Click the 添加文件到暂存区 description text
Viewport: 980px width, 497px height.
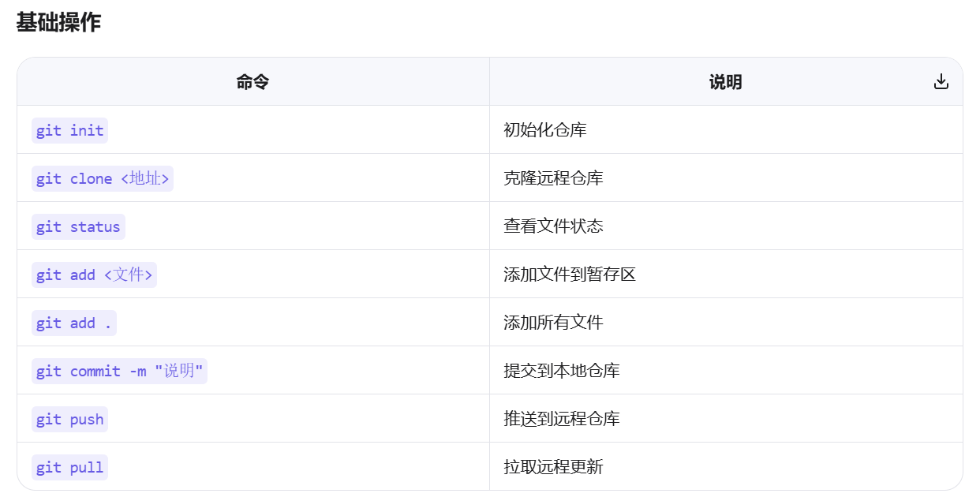coord(570,275)
